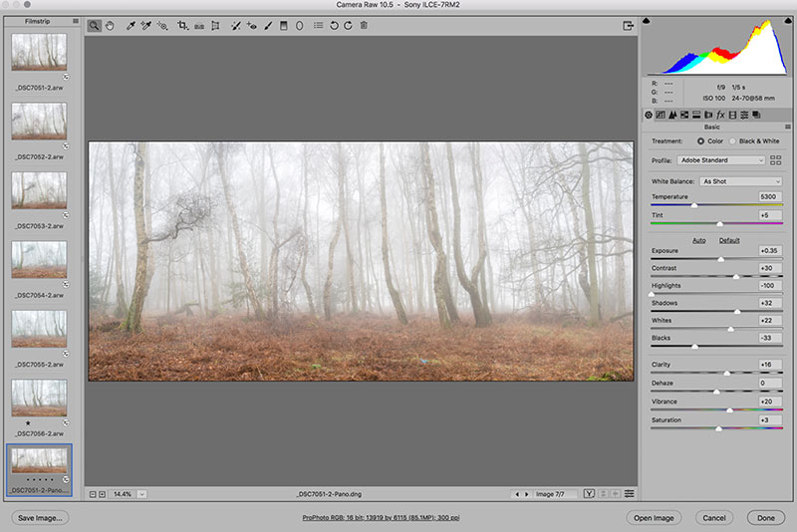Screen dimensions: 797x532
Task: Switch to the Detail tab
Action: point(672,115)
